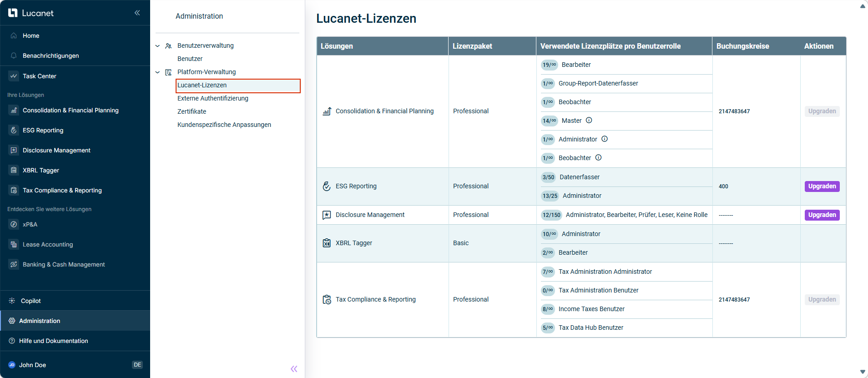Viewport: 868px width, 378px height.
Task: Click the John Doe avatar icon
Action: [x=12, y=365]
